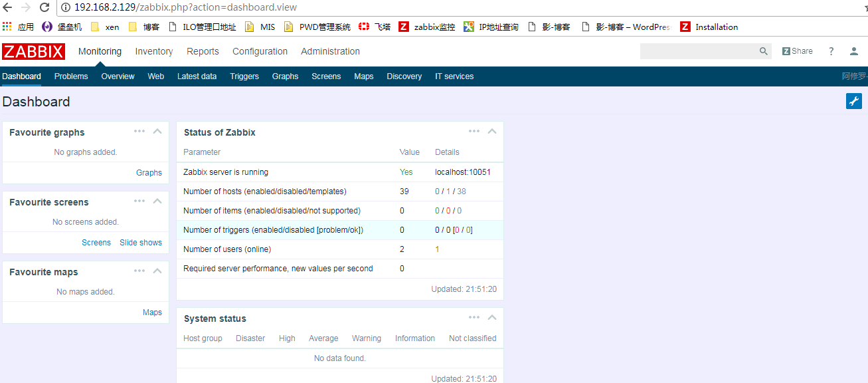Follow the Slide shows link
Screen dimensions: 868x383
click(x=141, y=243)
